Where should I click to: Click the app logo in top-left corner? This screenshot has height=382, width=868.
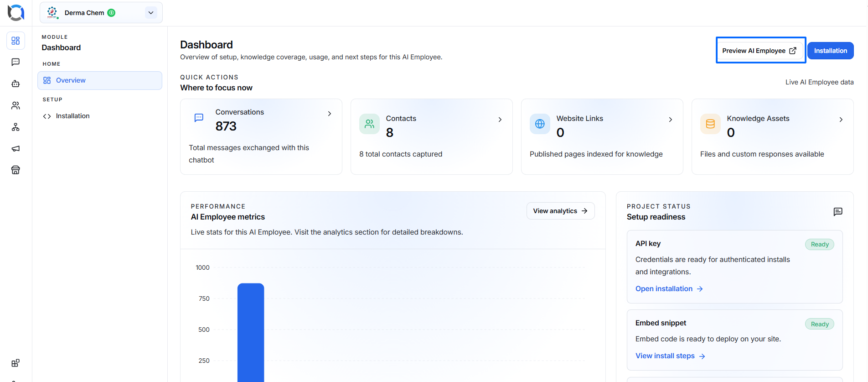click(16, 13)
